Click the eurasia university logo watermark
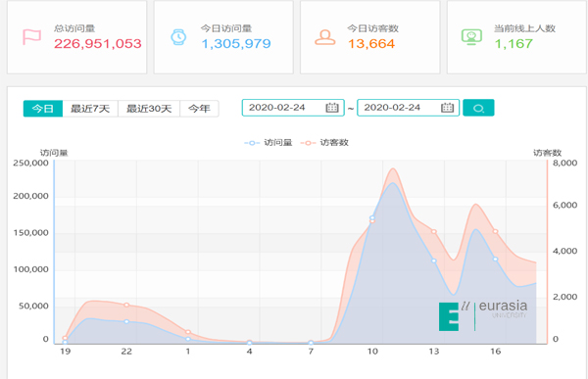The width and height of the screenshot is (588, 379). [483, 315]
